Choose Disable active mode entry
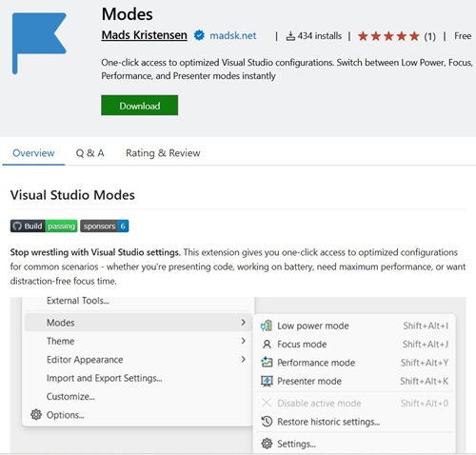 354,403
